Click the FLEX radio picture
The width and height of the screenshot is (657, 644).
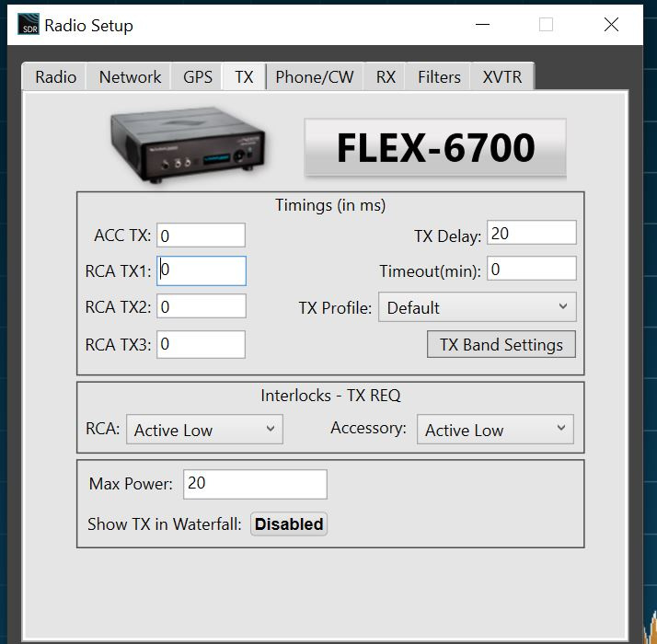[188, 144]
